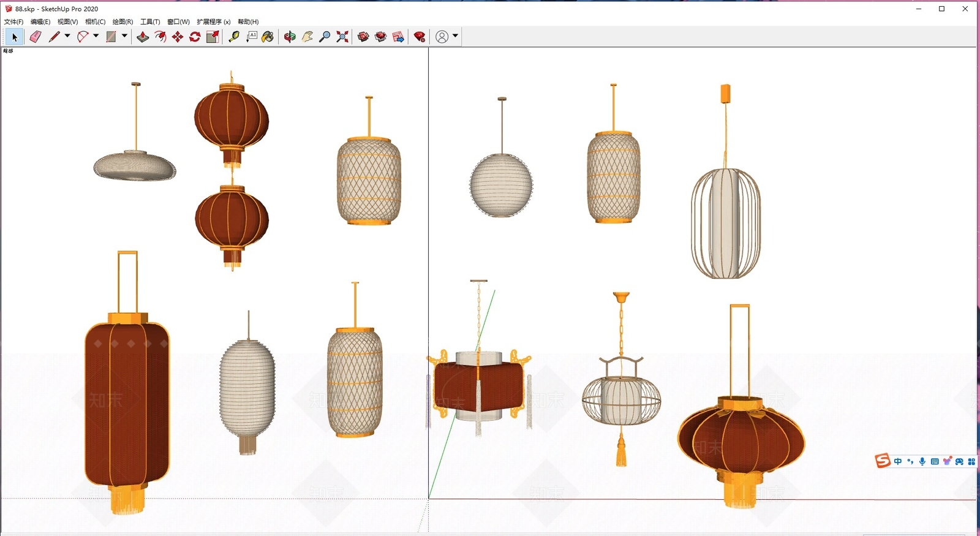Open the 窗口(W) menu

click(178, 21)
